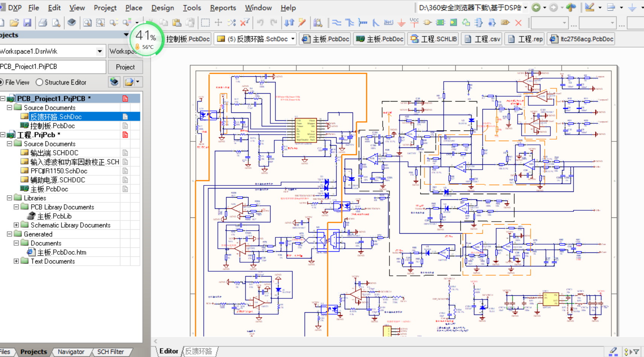Click the Fit Document zoom icon
The width and height of the screenshot is (644, 357).
pos(87,23)
